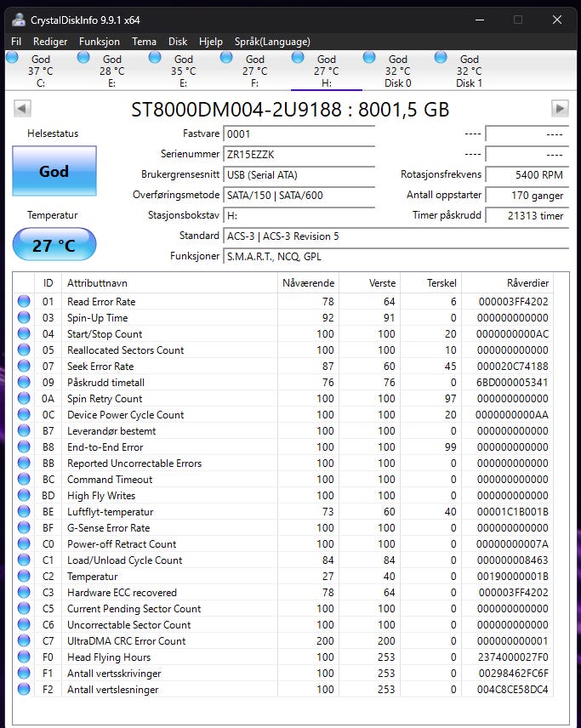Click the status orb for the C: drive tab
581x728 pixels.
12,58
